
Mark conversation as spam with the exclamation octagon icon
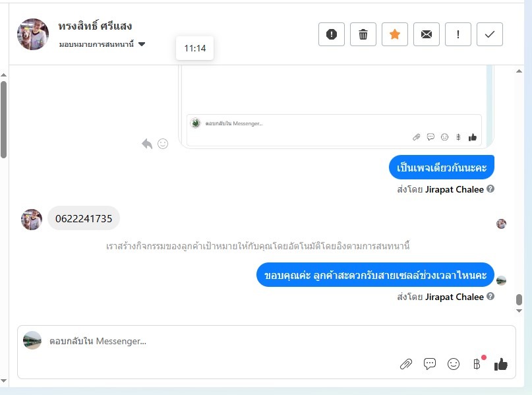click(x=332, y=34)
